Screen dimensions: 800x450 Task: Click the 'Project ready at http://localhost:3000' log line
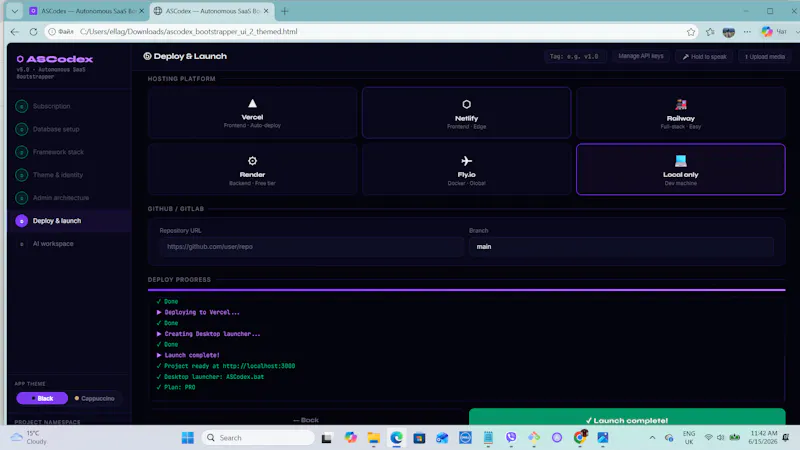point(226,366)
